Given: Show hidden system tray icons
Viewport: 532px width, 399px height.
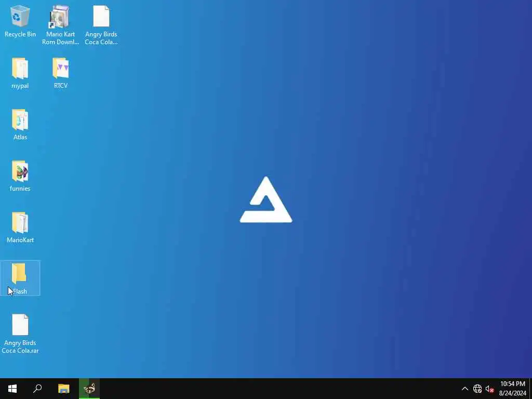Looking at the screenshot, I should pyautogui.click(x=465, y=389).
